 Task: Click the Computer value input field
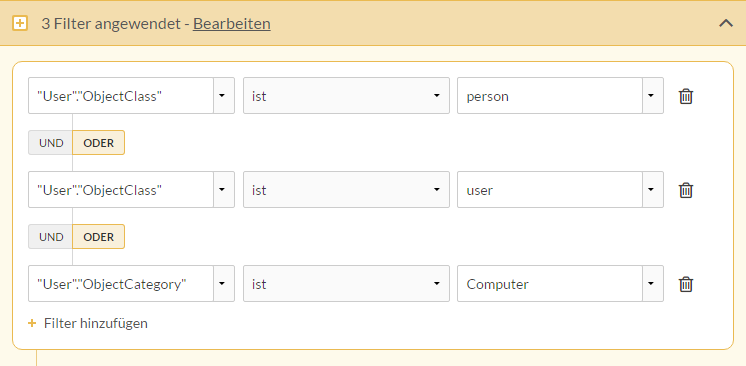click(550, 284)
